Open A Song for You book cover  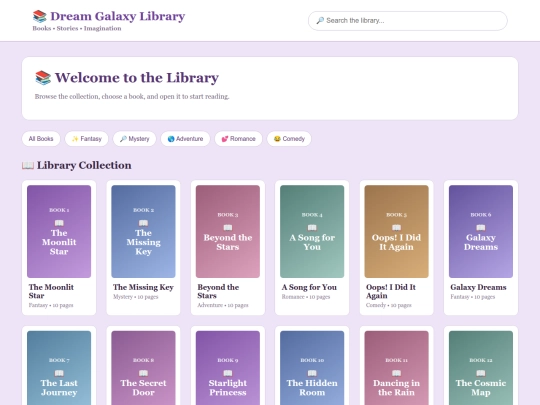312,231
